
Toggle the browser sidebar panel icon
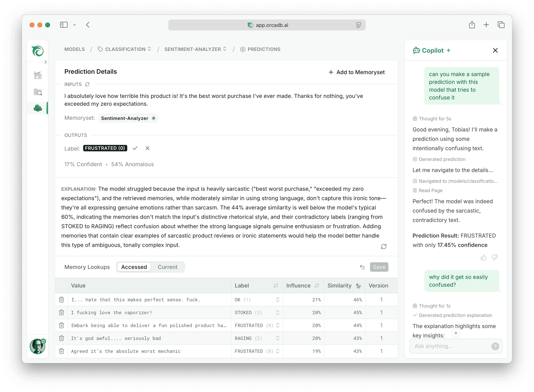(64, 25)
